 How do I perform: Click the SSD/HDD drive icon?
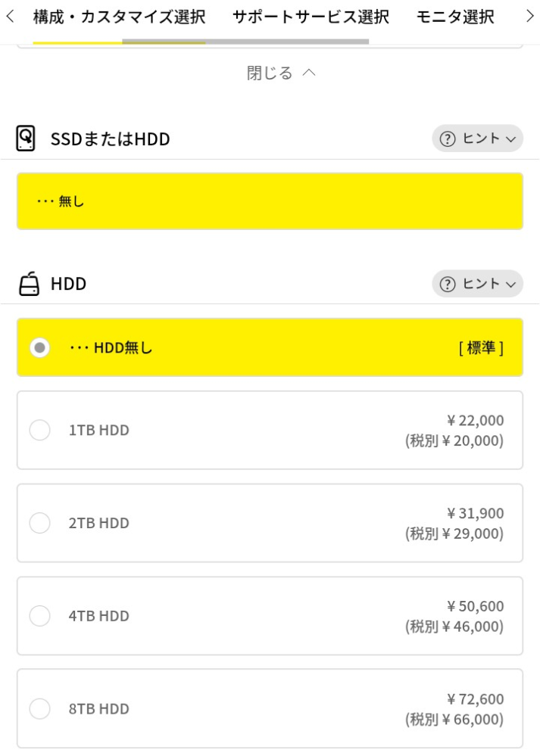pyautogui.click(x=26, y=138)
